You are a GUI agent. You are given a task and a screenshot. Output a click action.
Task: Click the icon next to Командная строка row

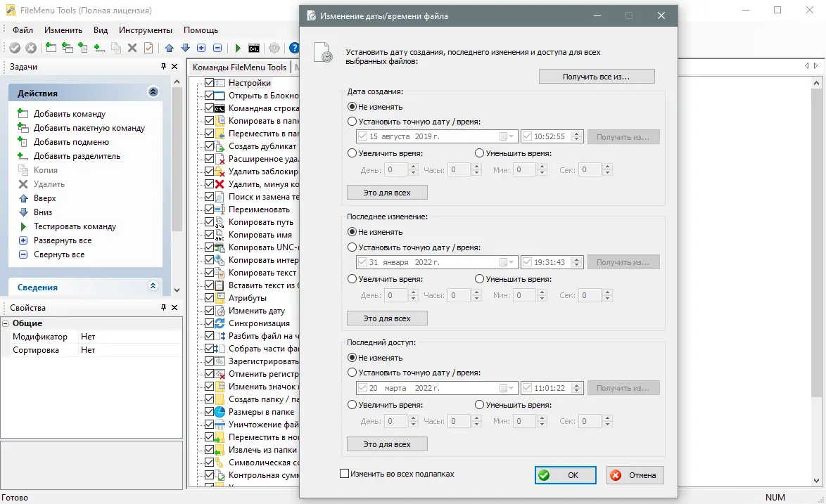[220, 108]
